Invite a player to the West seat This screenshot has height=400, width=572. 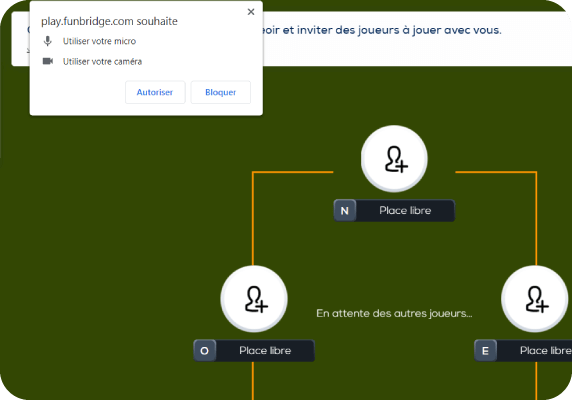(x=254, y=299)
